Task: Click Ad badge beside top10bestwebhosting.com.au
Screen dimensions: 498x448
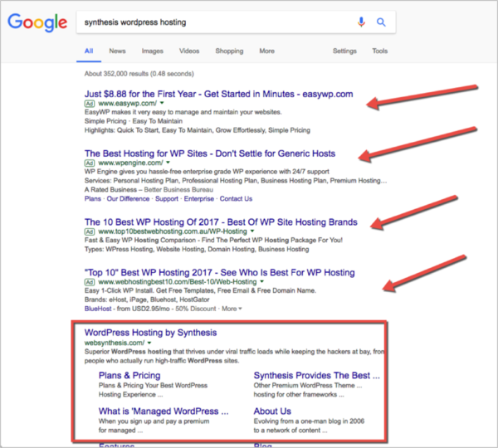Action: pos(90,231)
